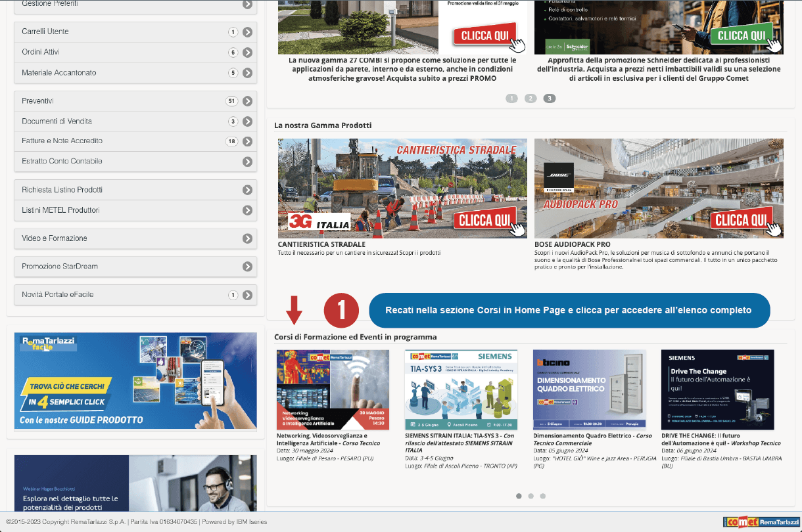Go to promo slide 2 in the pagination
Image resolution: width=802 pixels, height=532 pixels.
[x=531, y=99]
